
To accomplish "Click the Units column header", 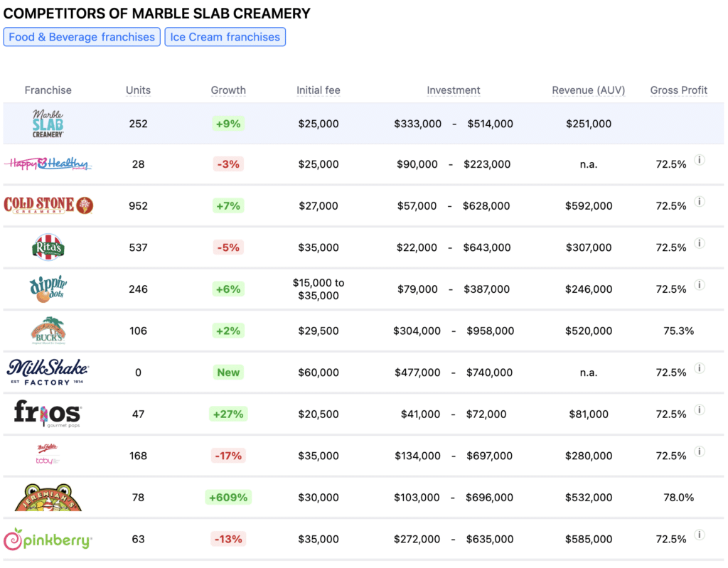I will point(139,90).
